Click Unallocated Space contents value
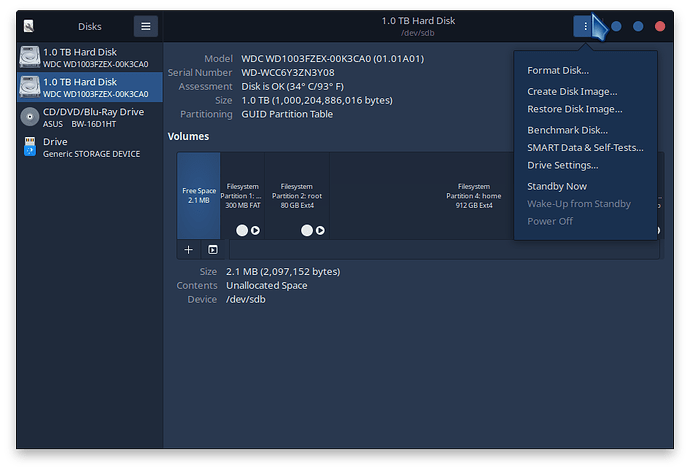This screenshot has height=471, width=690. tap(267, 286)
